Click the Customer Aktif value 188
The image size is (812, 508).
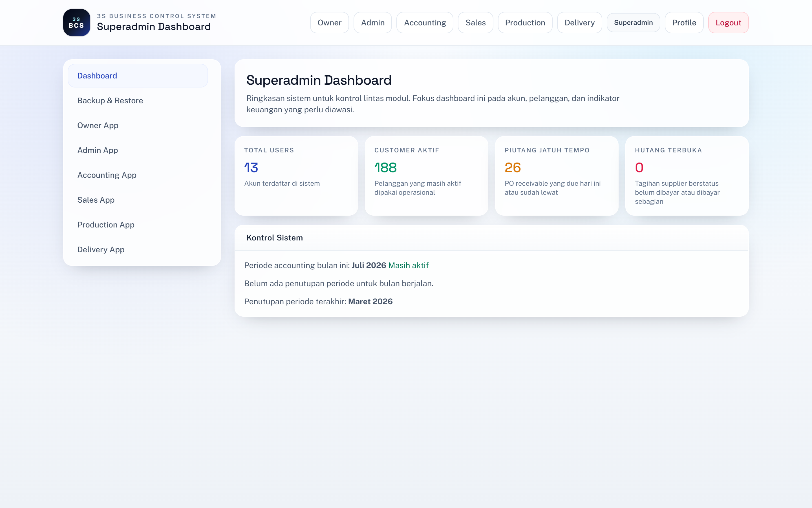385,167
